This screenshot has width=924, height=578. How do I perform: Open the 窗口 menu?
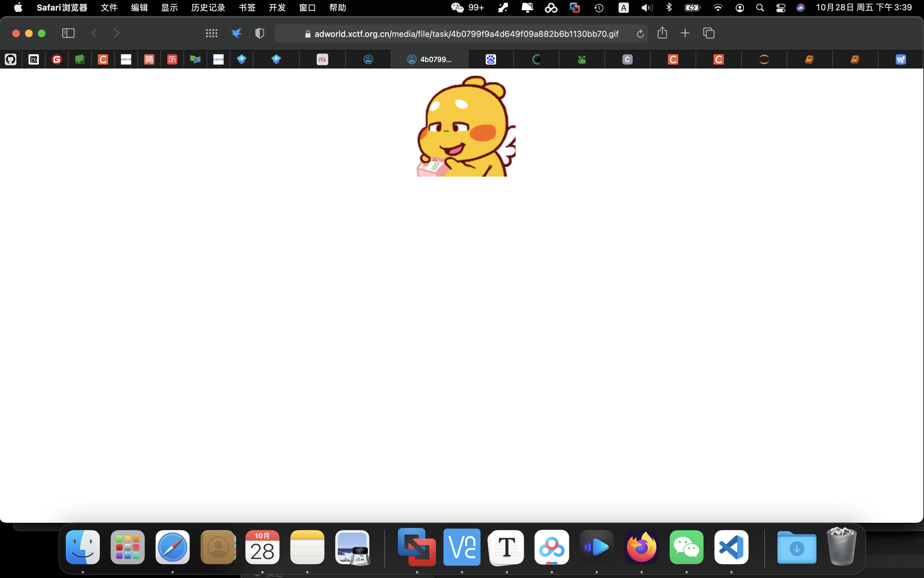[307, 8]
